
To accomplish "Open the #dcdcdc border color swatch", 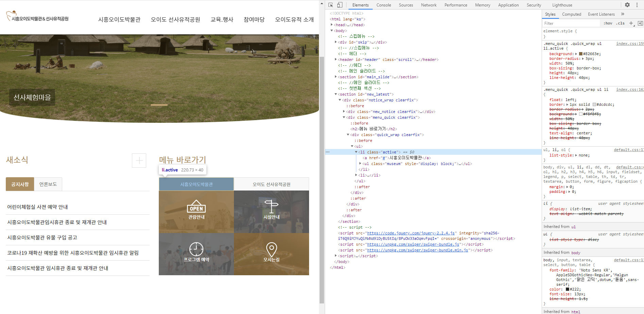I will point(594,104).
